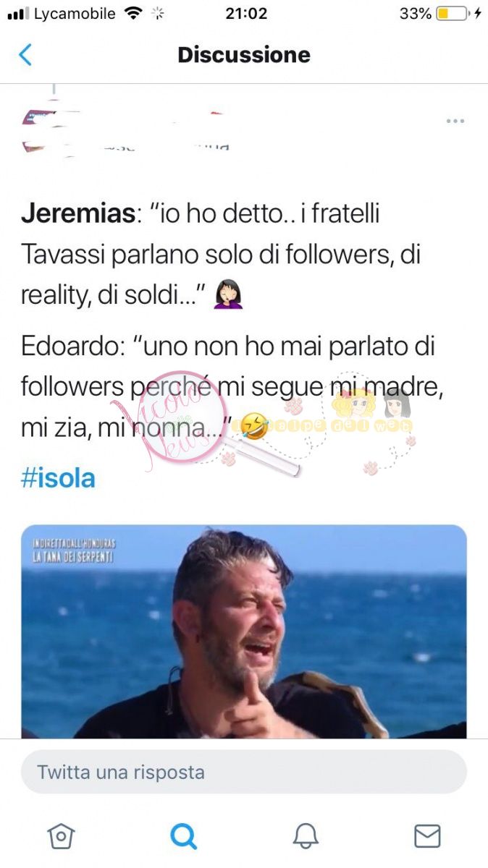This screenshot has height=868, width=488.
Task: Open the Notifications bell tab
Action: pos(306,836)
